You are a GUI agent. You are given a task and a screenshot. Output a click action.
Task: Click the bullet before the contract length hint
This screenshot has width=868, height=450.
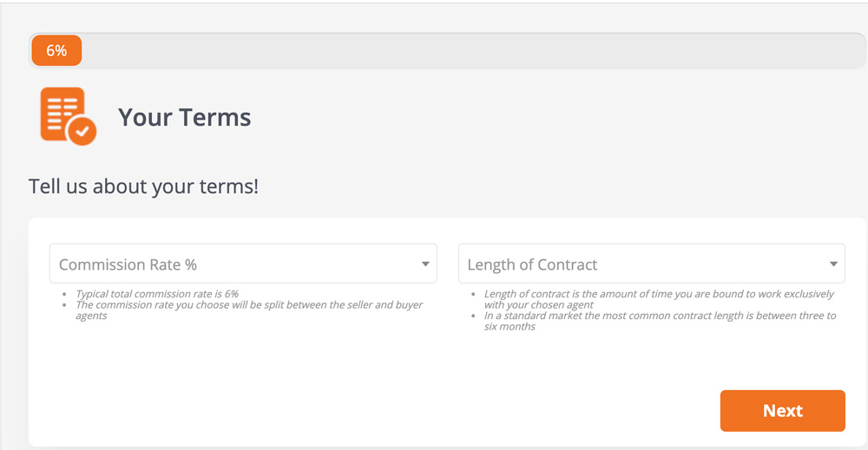[x=474, y=295]
